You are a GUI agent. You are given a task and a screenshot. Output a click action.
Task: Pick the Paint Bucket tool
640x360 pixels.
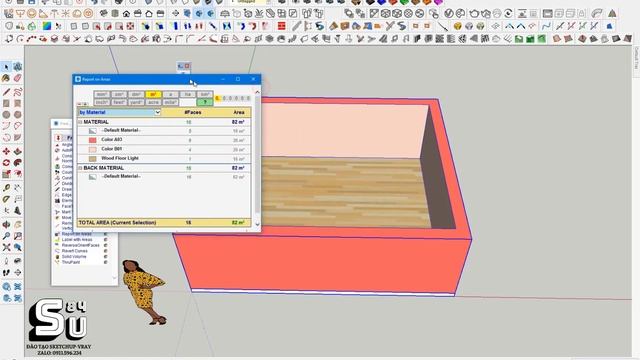(x=6, y=78)
